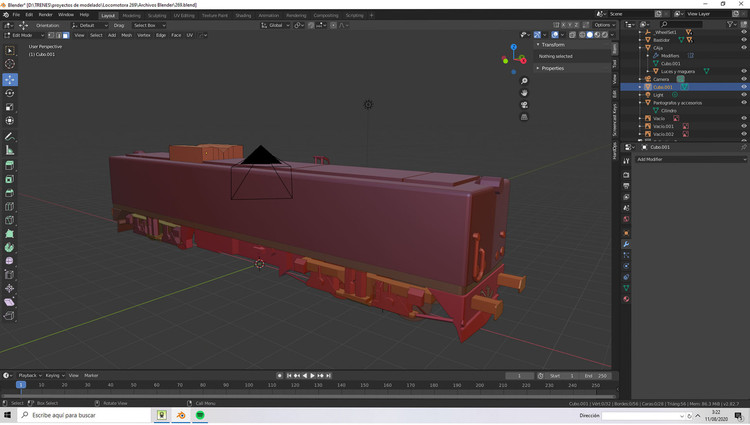Open the Vertex menu
Viewport: 750px width, 425px height.
pos(143,35)
